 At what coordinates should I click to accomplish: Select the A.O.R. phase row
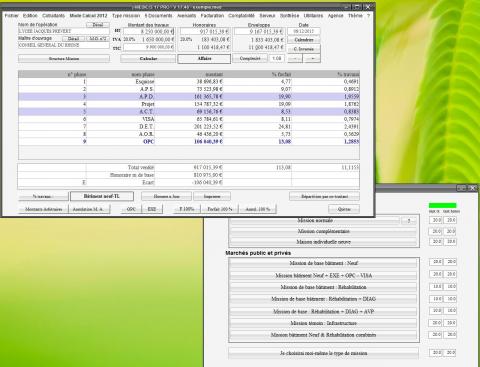[189, 134]
